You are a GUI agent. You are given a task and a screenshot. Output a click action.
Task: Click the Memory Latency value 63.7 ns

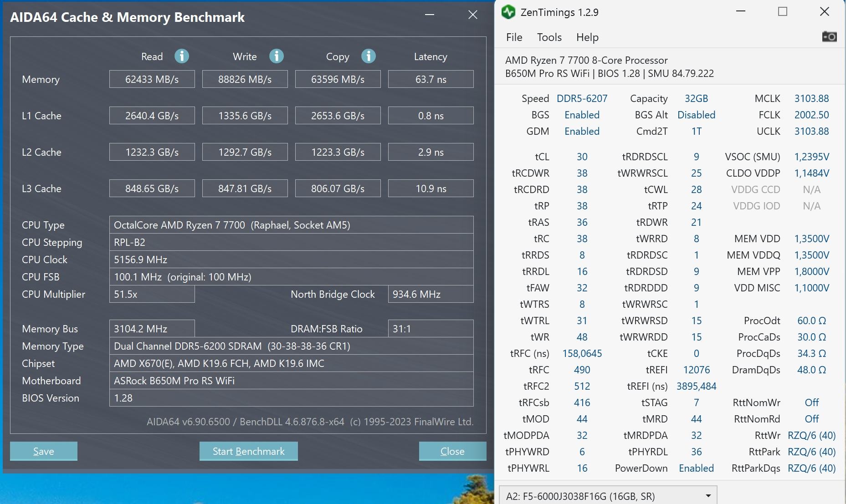(431, 79)
